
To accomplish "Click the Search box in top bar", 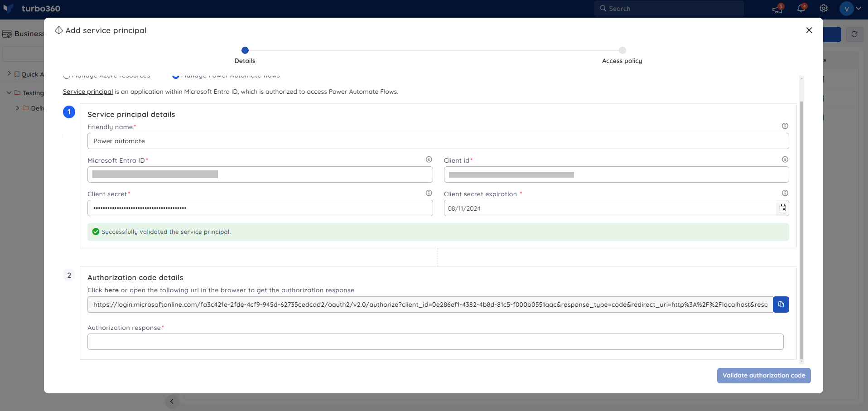I will point(669,9).
